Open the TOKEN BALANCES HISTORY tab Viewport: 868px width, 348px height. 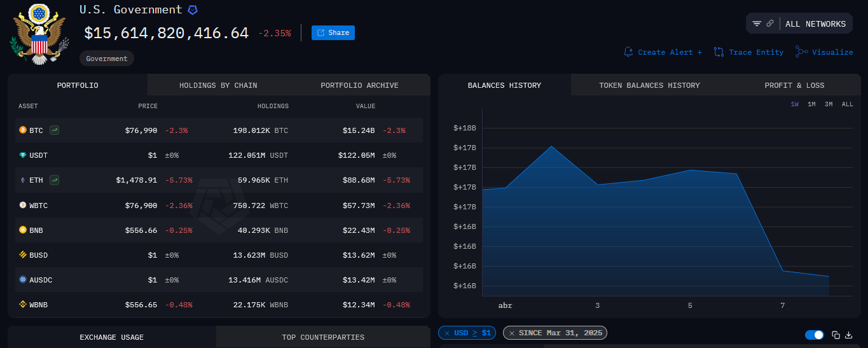[649, 85]
